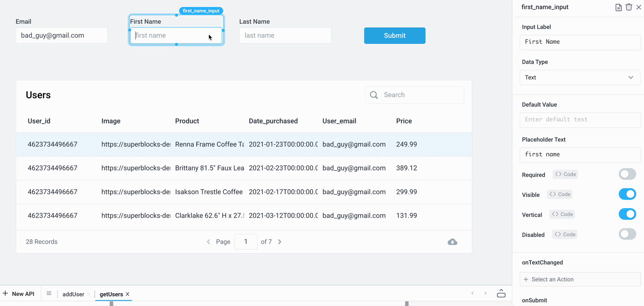Click the Default Value field
Screen dimensions: 644x306
click(x=580, y=120)
